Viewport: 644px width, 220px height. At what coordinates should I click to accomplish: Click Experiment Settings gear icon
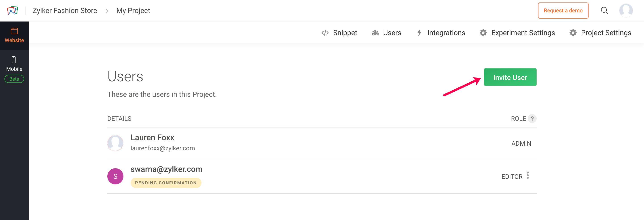tap(483, 33)
